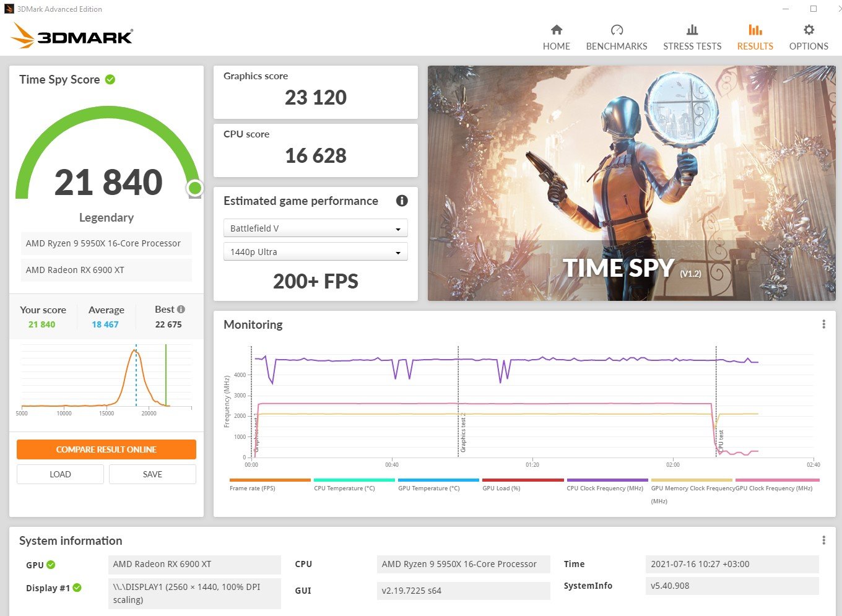Click the Results chart icon
Viewport: 842px width, 616px height.
pyautogui.click(x=755, y=30)
